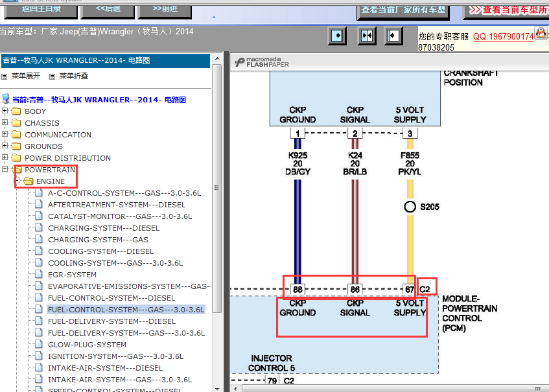Image resolution: width=549 pixels, height=392 pixels.
Task: Click the 菜单展开 menu expand icon
Action: pyautogui.click(x=4, y=76)
